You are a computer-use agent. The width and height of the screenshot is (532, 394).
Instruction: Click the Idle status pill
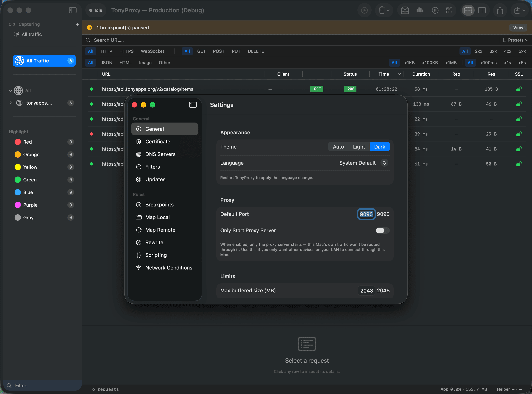(x=96, y=10)
